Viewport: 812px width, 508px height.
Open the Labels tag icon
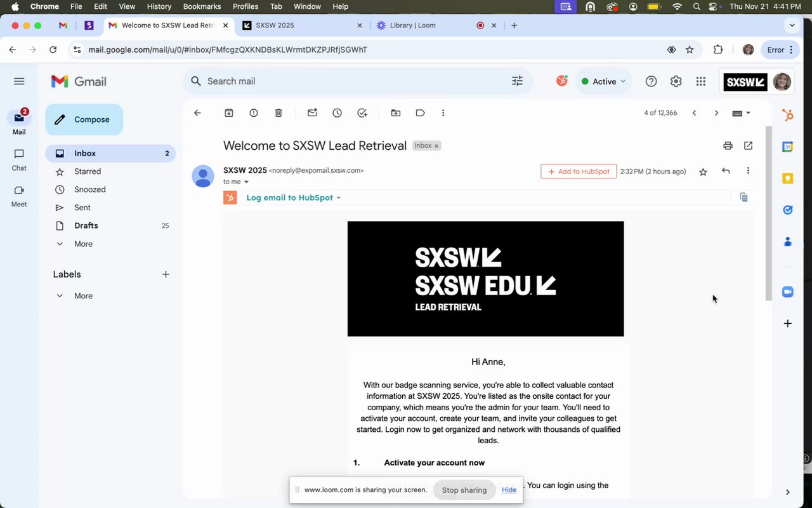420,113
